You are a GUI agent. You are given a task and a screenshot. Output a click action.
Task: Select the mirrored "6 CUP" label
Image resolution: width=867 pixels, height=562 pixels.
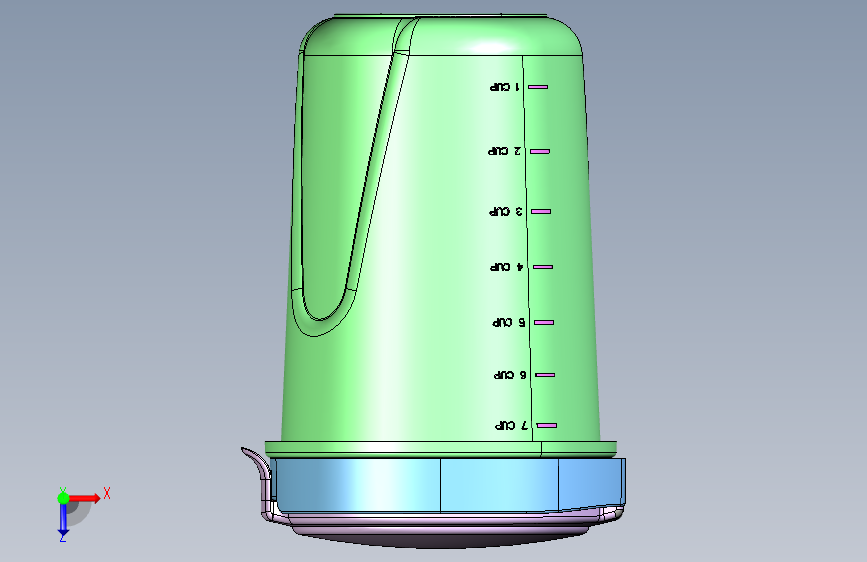[x=510, y=374]
